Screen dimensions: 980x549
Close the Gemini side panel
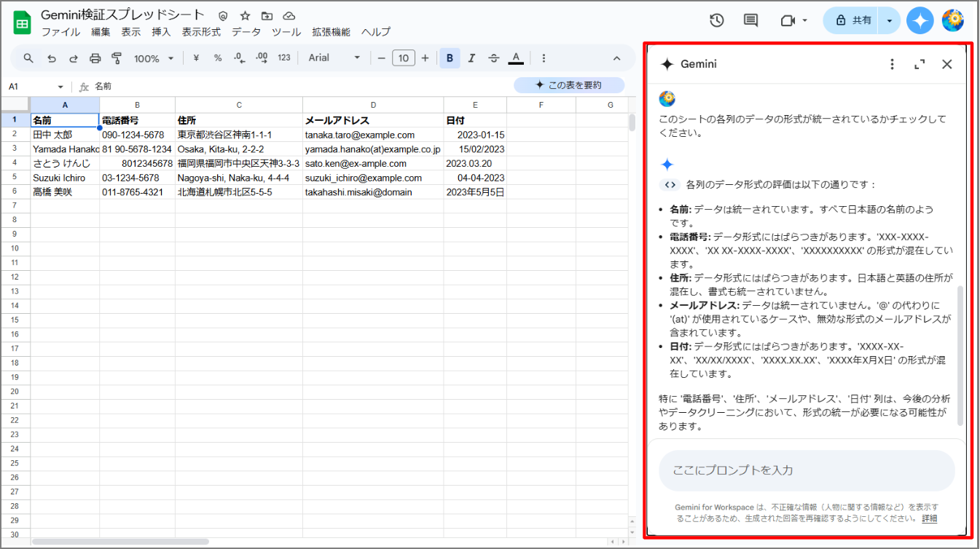coord(947,64)
